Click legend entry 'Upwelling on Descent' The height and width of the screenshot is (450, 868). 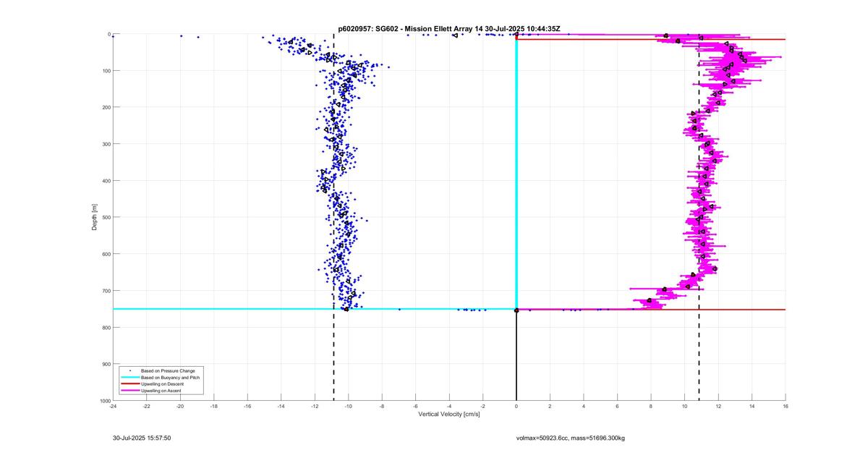pos(162,384)
